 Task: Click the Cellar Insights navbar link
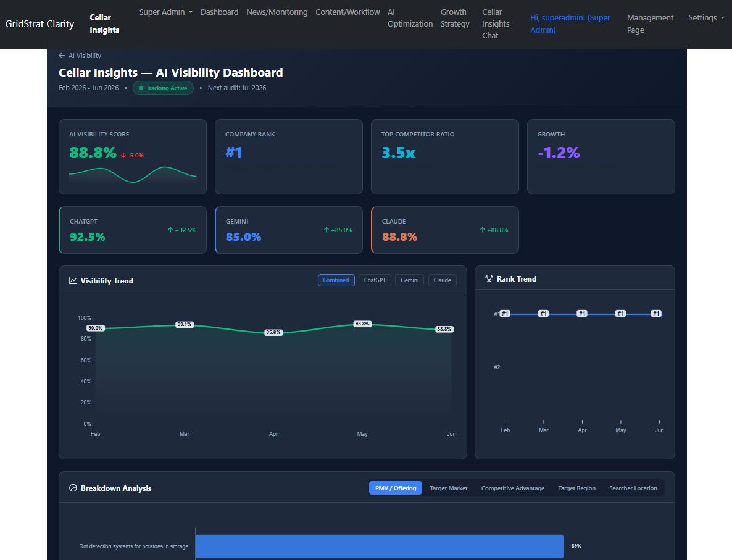click(104, 24)
